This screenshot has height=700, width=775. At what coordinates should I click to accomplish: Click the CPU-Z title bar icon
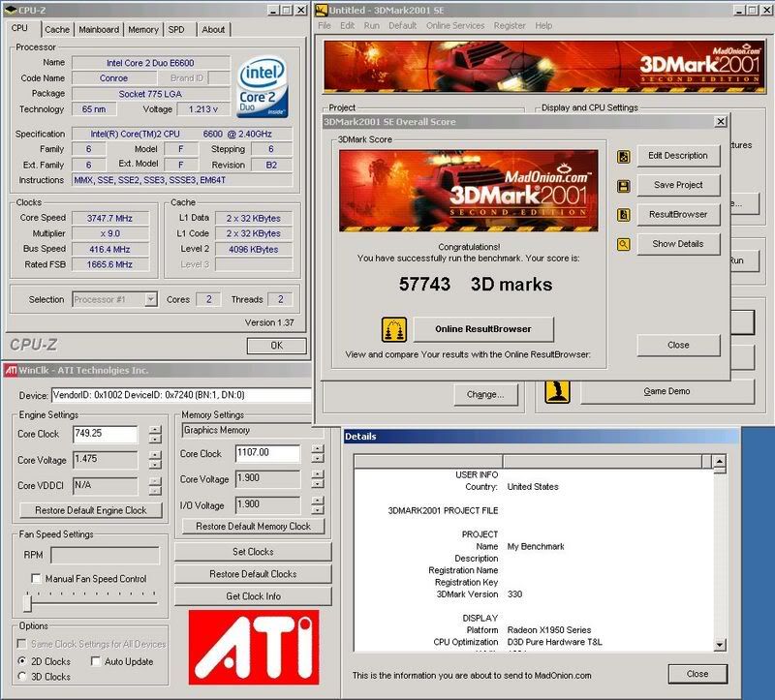click(11, 10)
